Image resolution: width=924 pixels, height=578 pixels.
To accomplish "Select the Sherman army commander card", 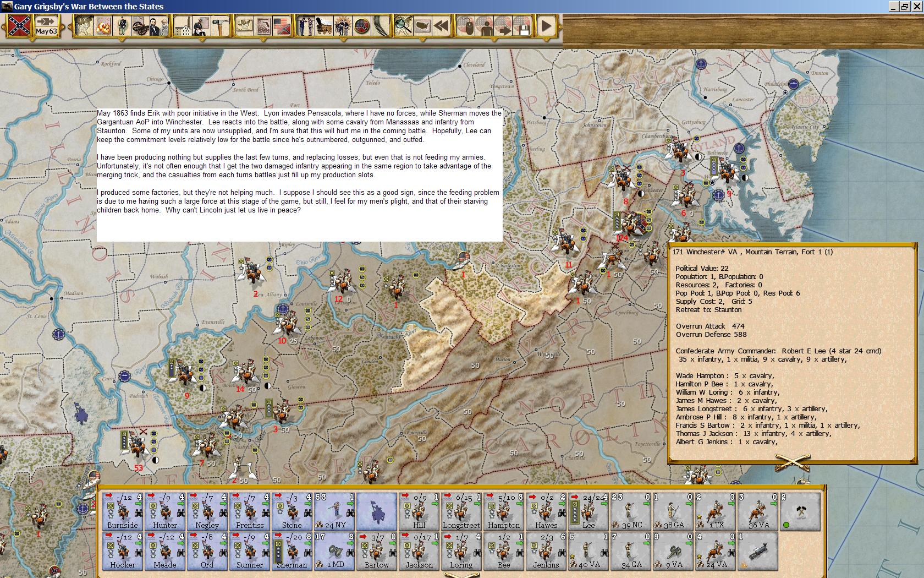I will [x=292, y=551].
